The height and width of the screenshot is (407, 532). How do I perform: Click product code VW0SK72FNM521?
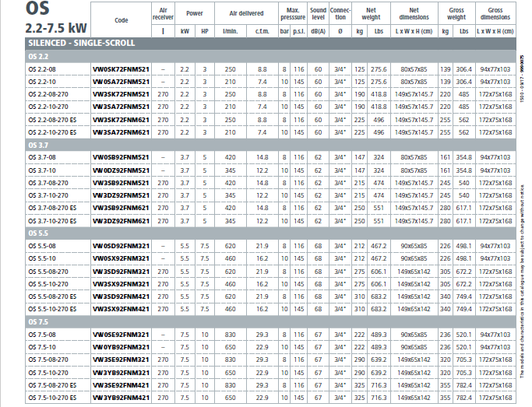pos(121,70)
